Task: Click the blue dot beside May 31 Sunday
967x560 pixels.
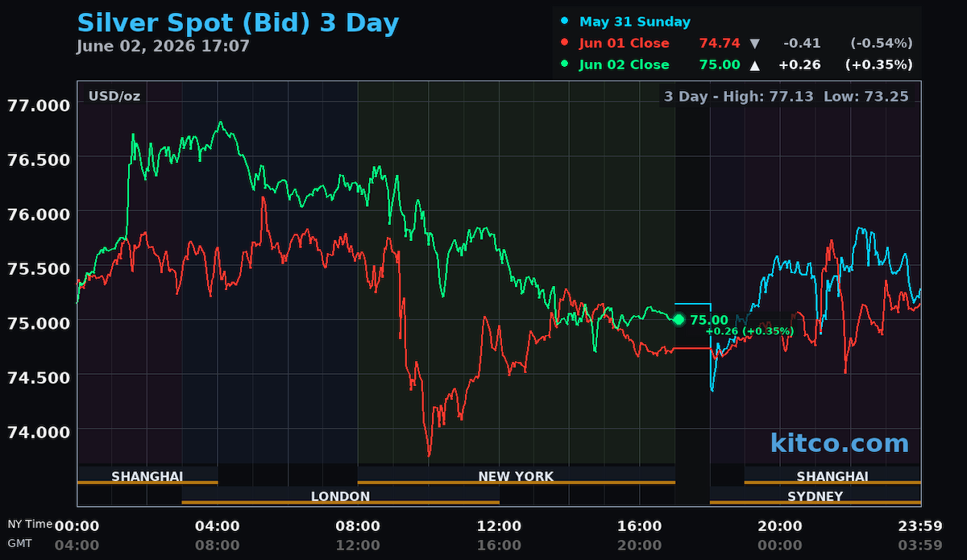Action: 565,22
